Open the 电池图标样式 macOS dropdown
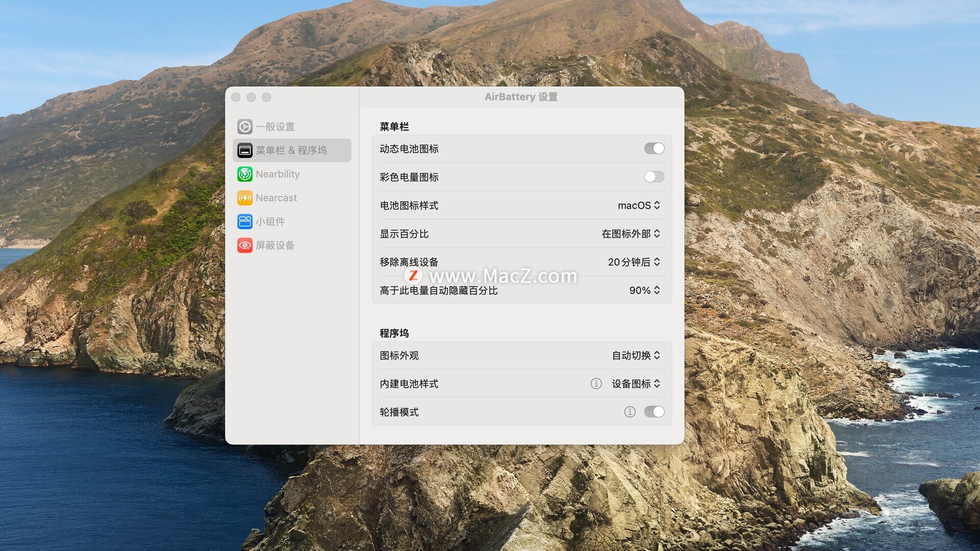Image resolution: width=980 pixels, height=551 pixels. tap(639, 205)
